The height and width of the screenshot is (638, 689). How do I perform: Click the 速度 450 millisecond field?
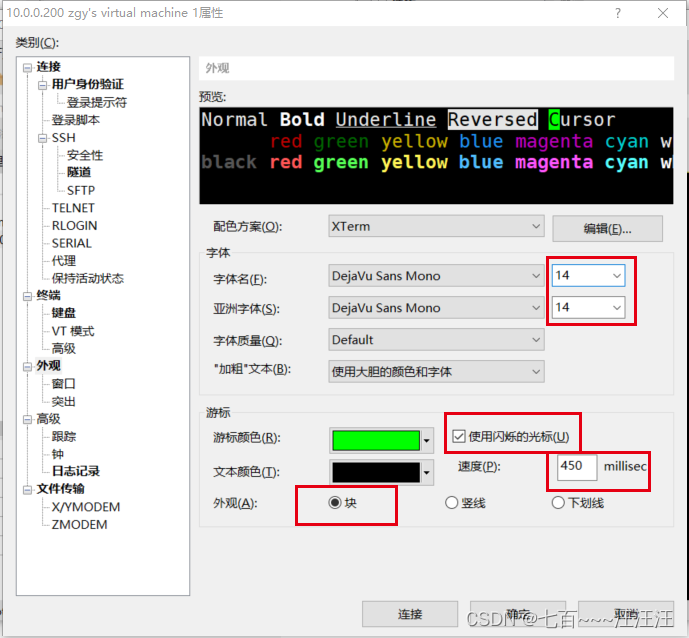(577, 467)
